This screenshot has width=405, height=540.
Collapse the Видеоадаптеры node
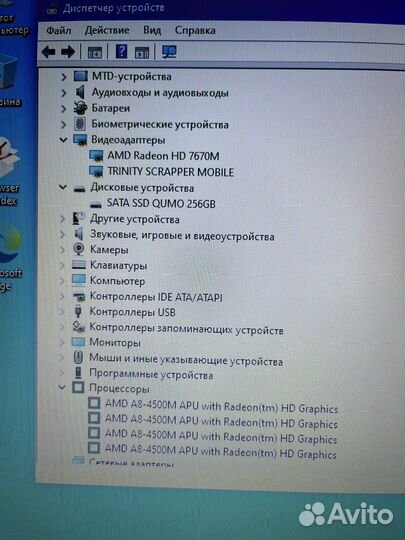[x=63, y=139]
